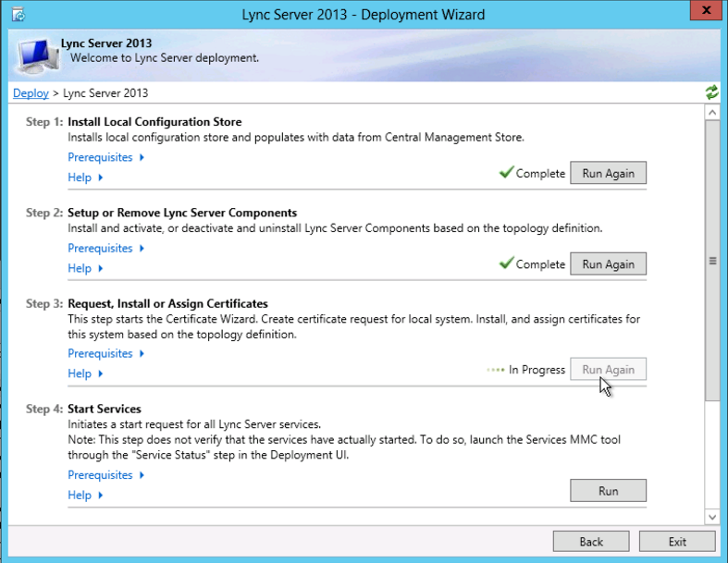Screen dimensions: 728x563
Task: Run the Start Services step
Action: 608,491
